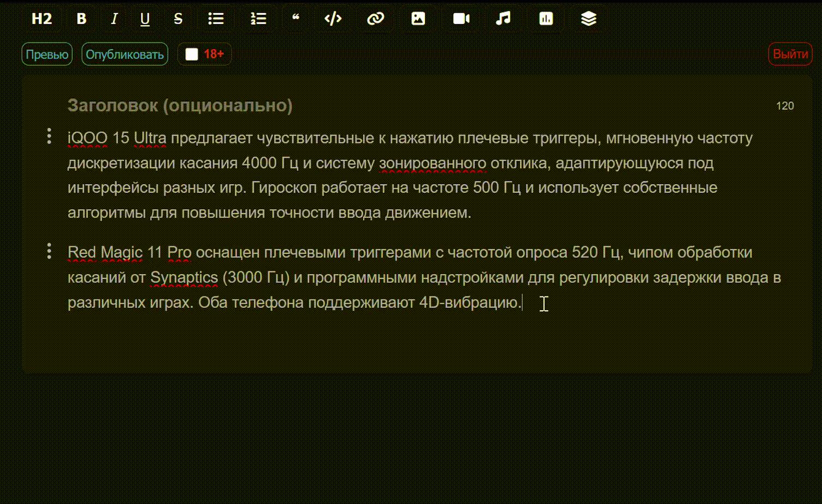Open the layers stack tool
This screenshot has height=504, width=822.
click(x=588, y=19)
